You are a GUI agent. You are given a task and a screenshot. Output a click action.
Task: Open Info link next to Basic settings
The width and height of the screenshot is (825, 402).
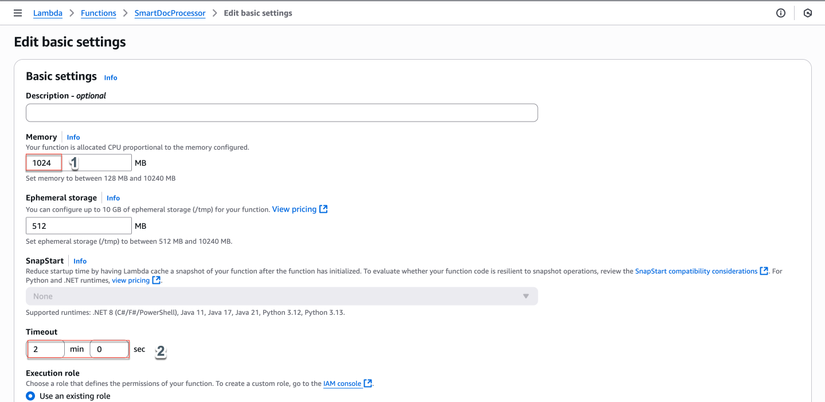(x=110, y=77)
